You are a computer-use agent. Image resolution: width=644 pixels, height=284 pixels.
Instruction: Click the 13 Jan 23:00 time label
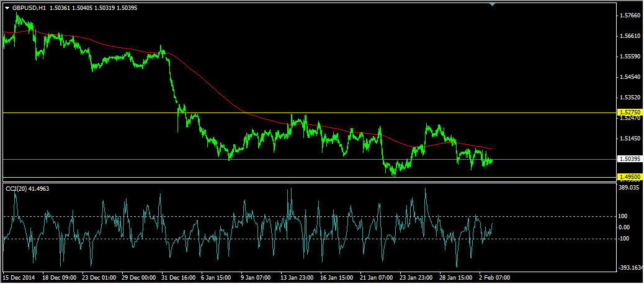click(x=297, y=278)
